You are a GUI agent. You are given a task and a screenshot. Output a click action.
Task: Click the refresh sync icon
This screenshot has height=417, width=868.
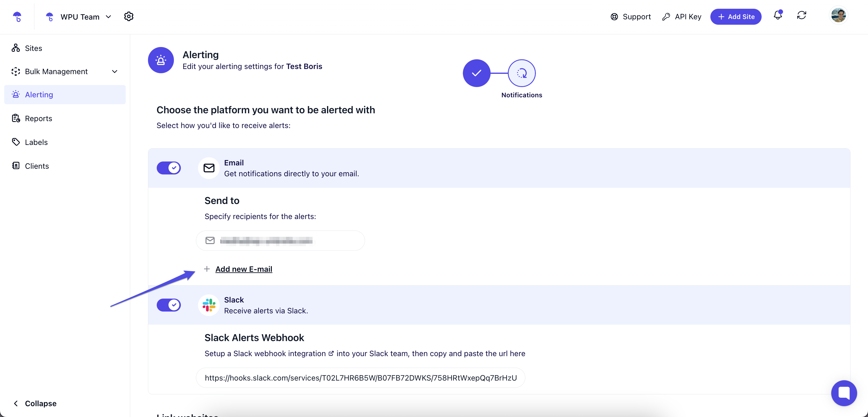(801, 15)
